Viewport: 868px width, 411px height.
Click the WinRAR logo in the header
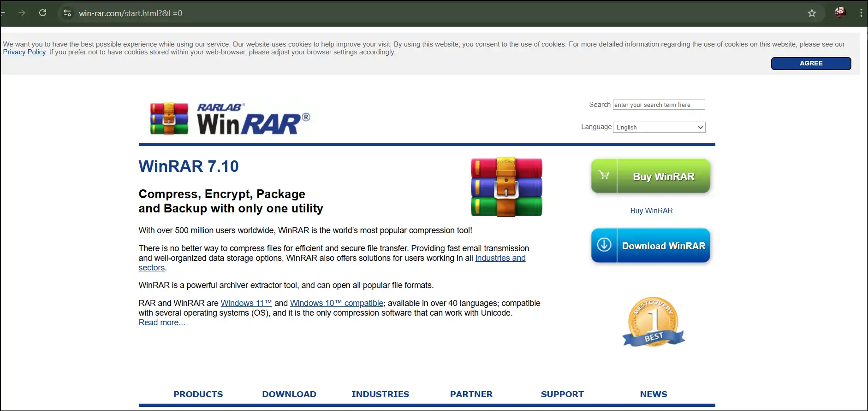(230, 118)
